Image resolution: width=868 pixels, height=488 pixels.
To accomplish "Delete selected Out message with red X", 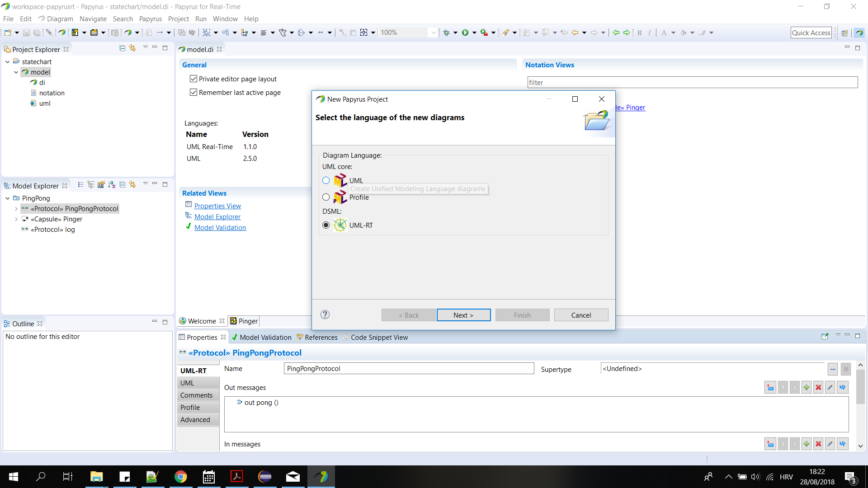I will click(x=818, y=387).
